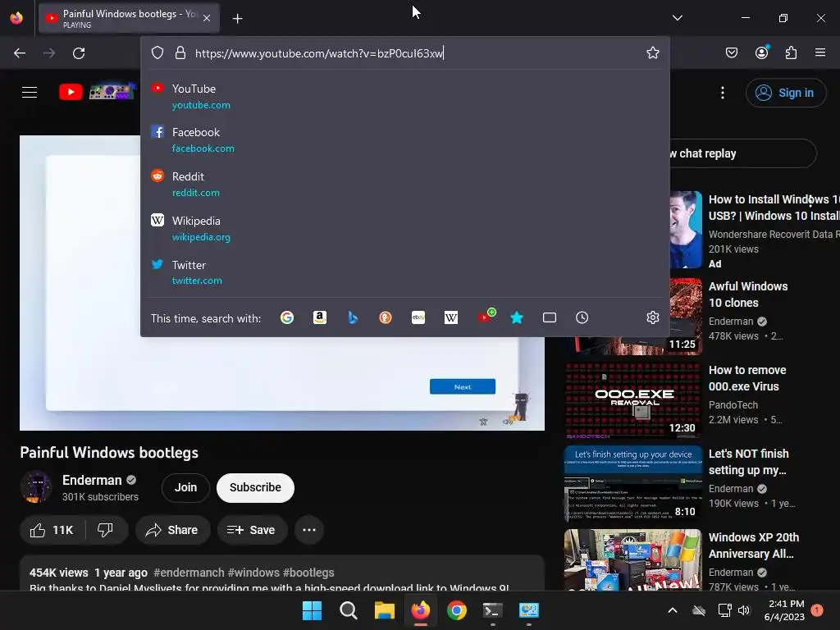Join the Enderman channel membership
Image resolution: width=840 pixels, height=630 pixels.
(185, 487)
